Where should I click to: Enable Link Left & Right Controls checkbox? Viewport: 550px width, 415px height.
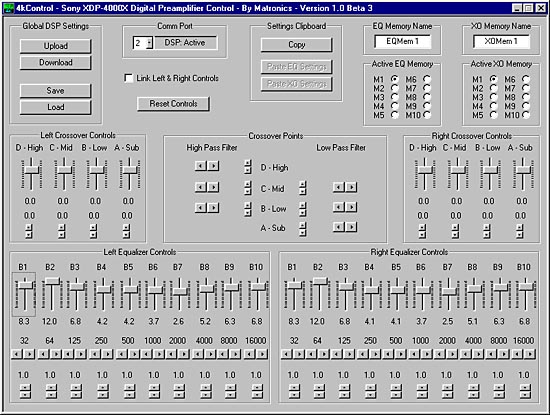pyautogui.click(x=129, y=78)
